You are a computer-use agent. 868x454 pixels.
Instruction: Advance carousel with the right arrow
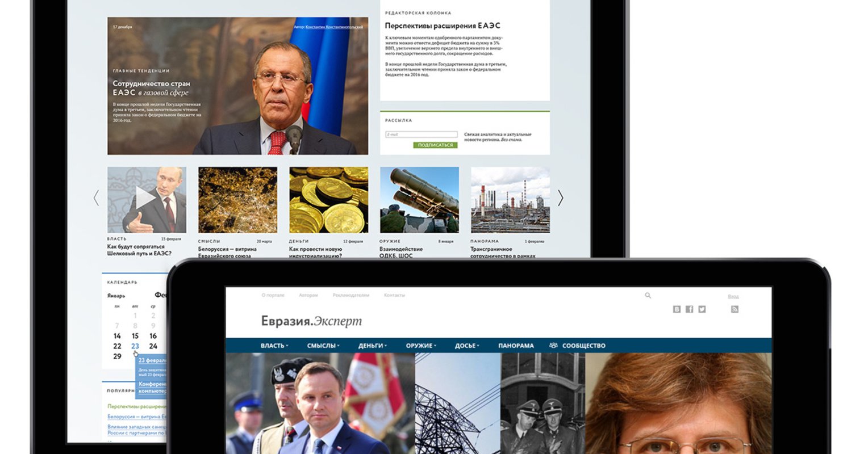tap(561, 198)
